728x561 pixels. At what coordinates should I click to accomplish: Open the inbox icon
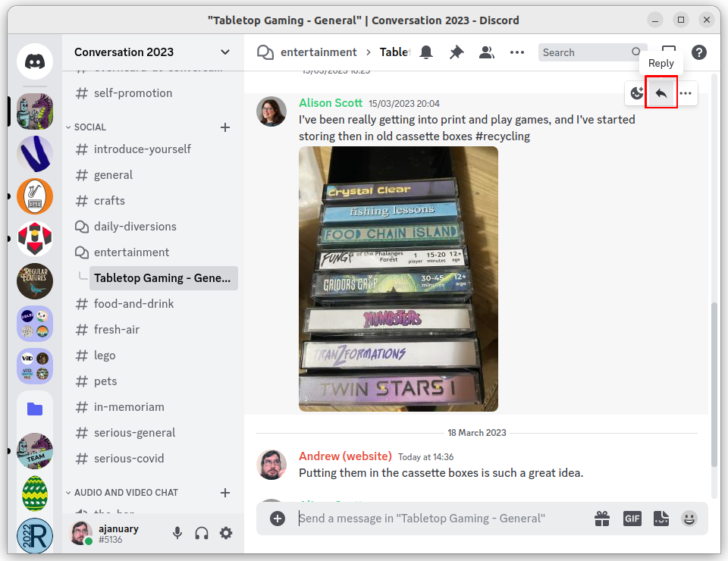pos(669,49)
